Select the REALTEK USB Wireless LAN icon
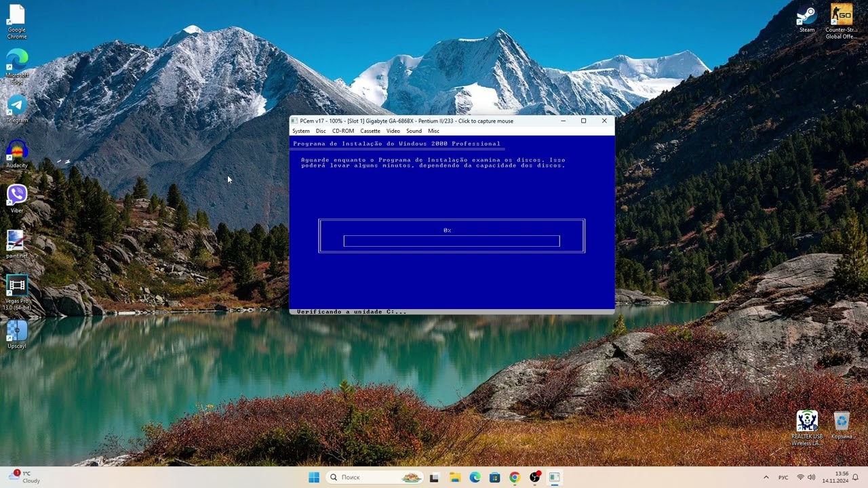Screen dimensions: 868x488 coord(807,428)
